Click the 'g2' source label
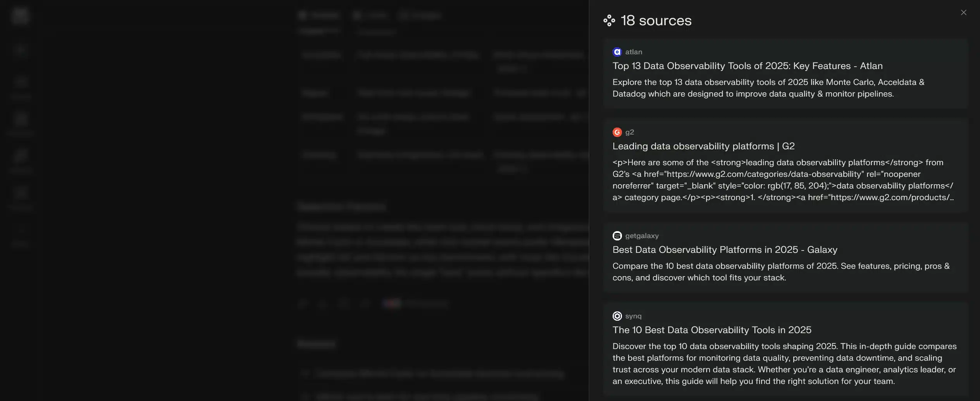Image resolution: width=980 pixels, height=401 pixels. [630, 132]
